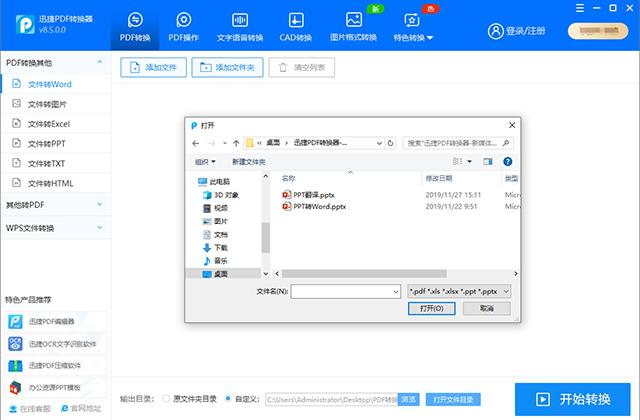Click the 清空列表 button
This screenshot has width=640, height=420.
(302, 67)
